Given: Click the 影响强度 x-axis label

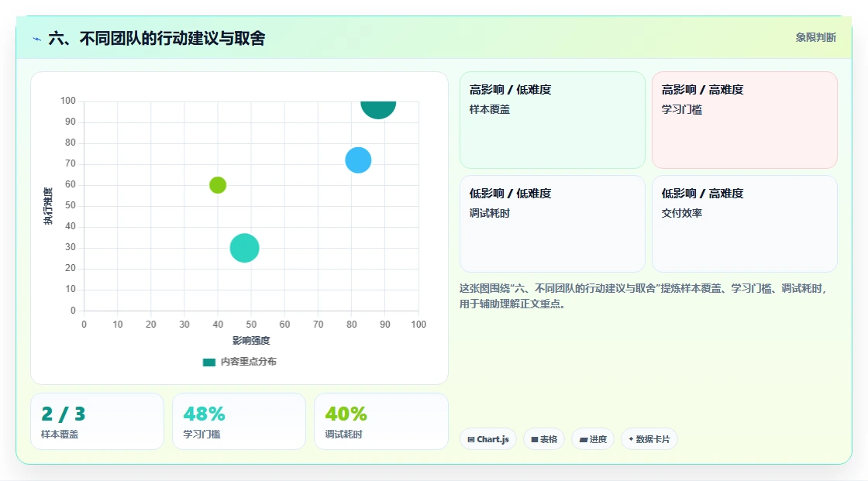Looking at the screenshot, I should point(251,340).
